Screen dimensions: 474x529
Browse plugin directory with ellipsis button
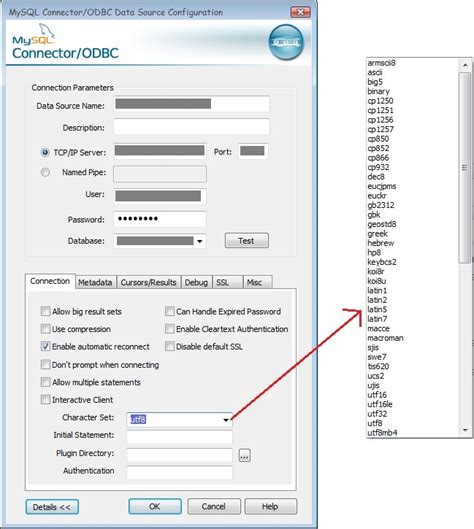pos(245,455)
